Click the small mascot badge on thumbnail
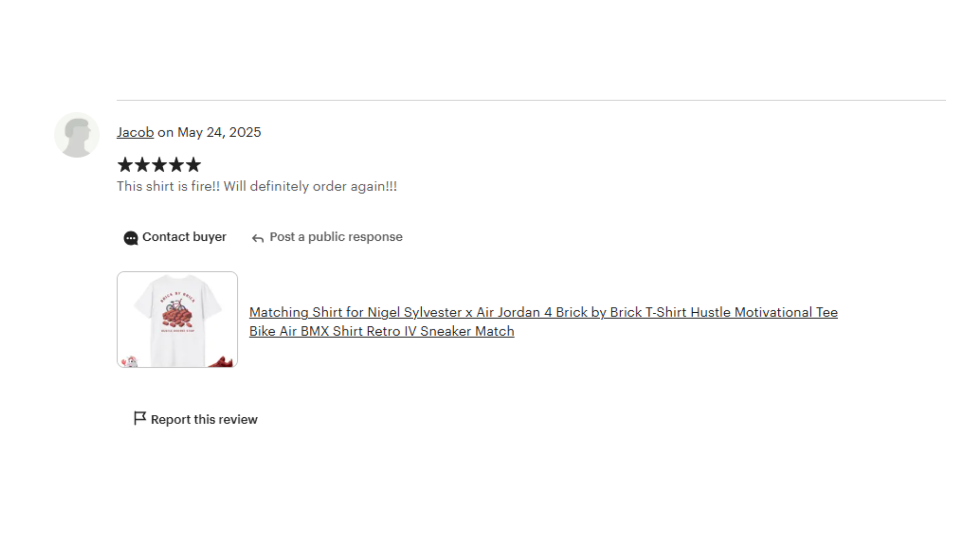Screen dimensions: 980x551 pos(130,361)
